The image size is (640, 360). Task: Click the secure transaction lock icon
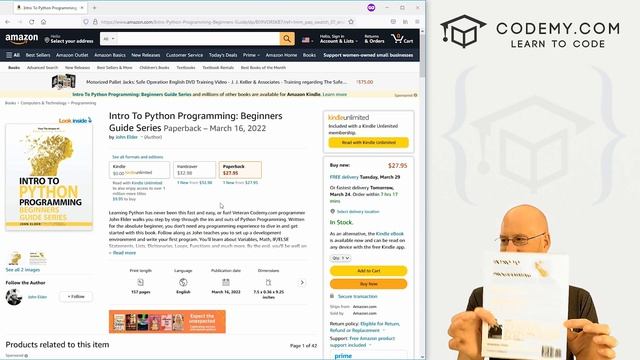(x=332, y=296)
